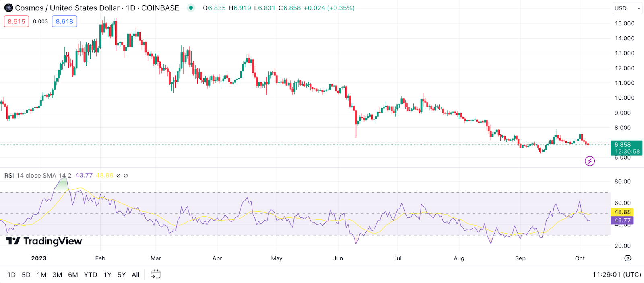The height and width of the screenshot is (283, 644).
Task: Click the Cosmos coin logo icon
Action: pos(8,8)
